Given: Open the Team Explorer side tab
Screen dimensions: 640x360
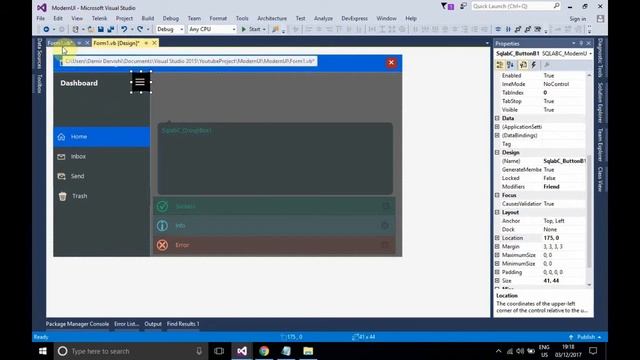Looking at the screenshot, I should 600,145.
